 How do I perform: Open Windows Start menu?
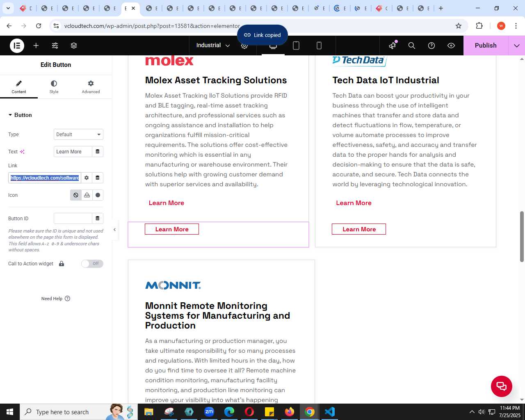click(10, 412)
